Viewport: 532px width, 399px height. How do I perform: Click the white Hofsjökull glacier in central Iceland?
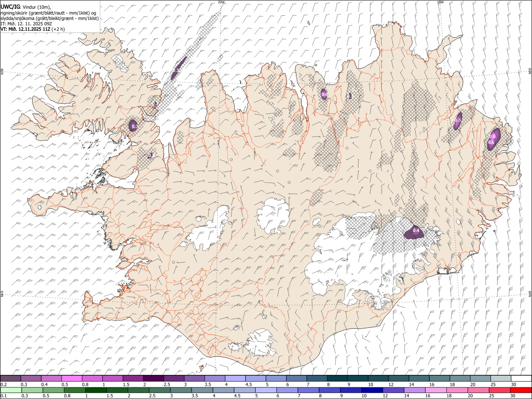(x=273, y=216)
